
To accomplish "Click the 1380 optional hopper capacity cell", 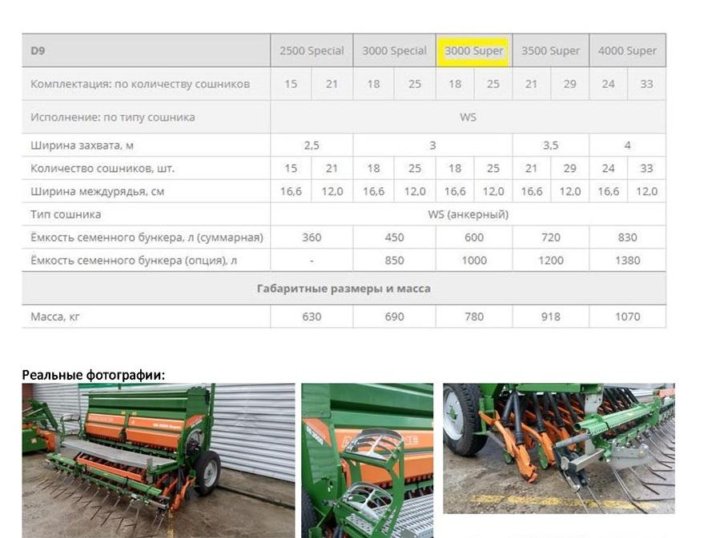I will pyautogui.click(x=627, y=260).
